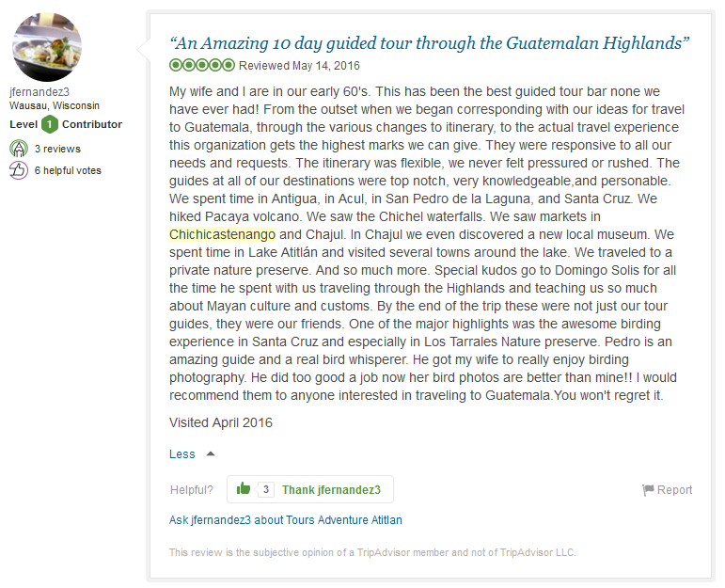Click the reviews badge icon beside 3 reviews
Screen dimensions: 725x588
click(x=19, y=149)
